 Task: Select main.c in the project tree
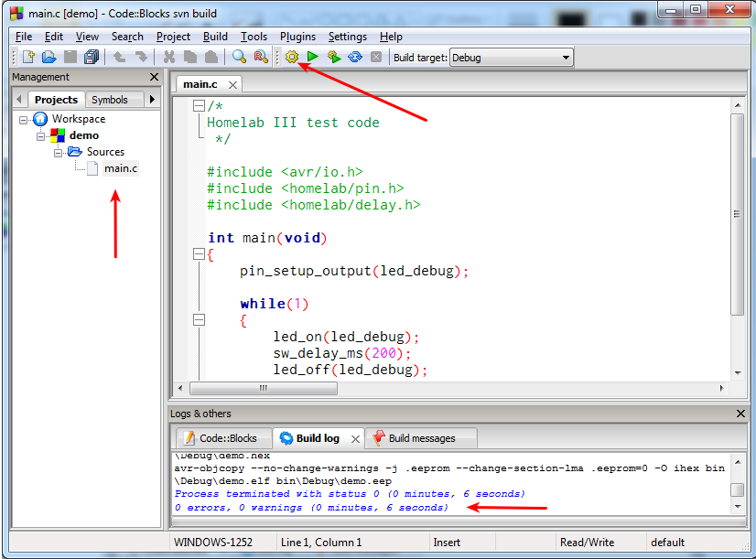tap(122, 167)
